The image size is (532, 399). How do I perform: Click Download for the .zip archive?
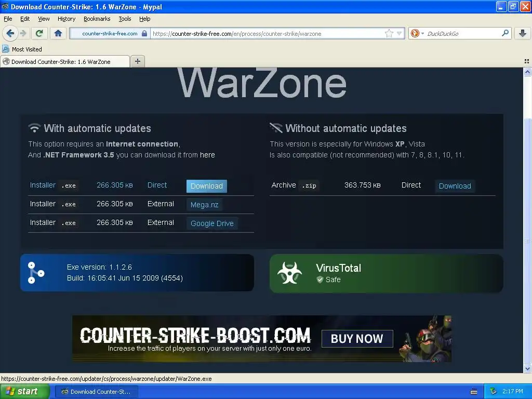pyautogui.click(x=455, y=186)
